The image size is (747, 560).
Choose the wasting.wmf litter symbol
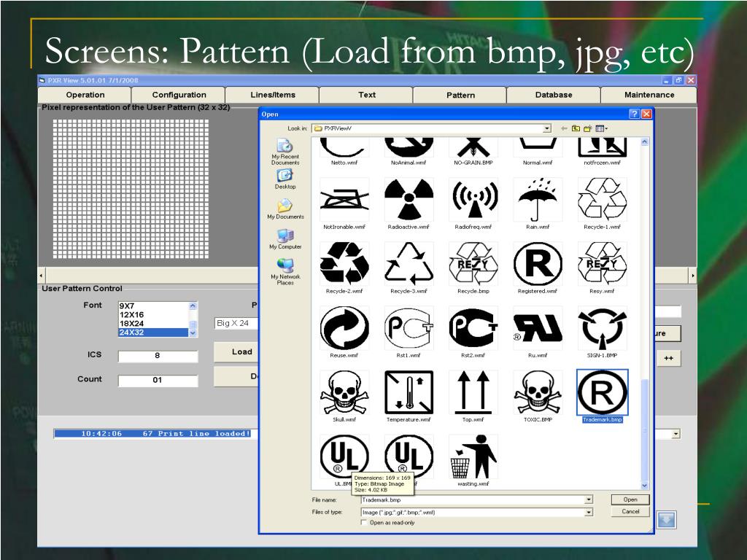coord(473,461)
